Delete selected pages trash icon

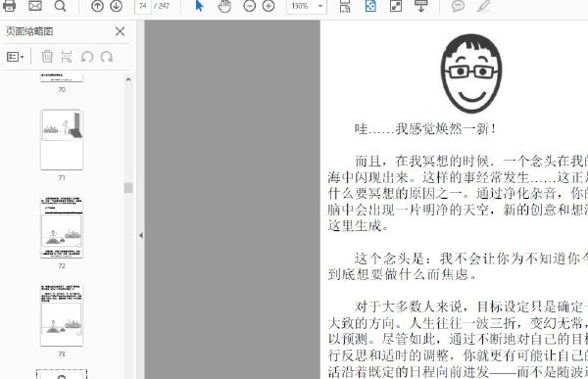(47, 57)
